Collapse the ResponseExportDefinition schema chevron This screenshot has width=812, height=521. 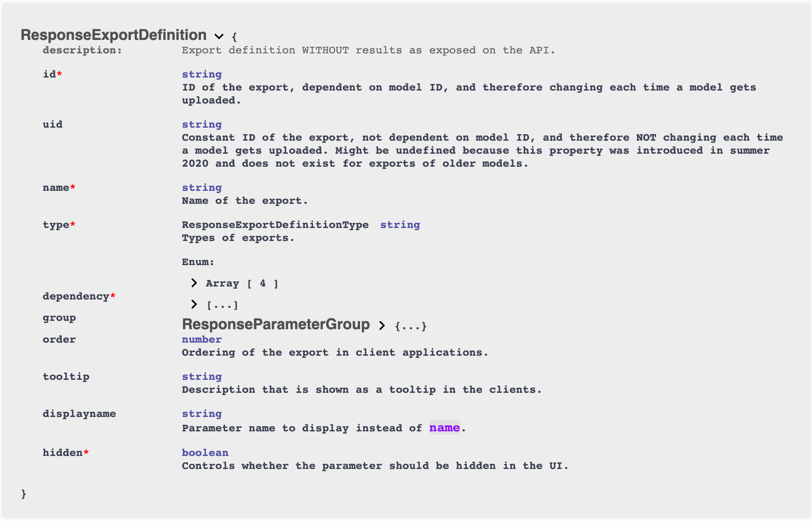click(x=219, y=36)
